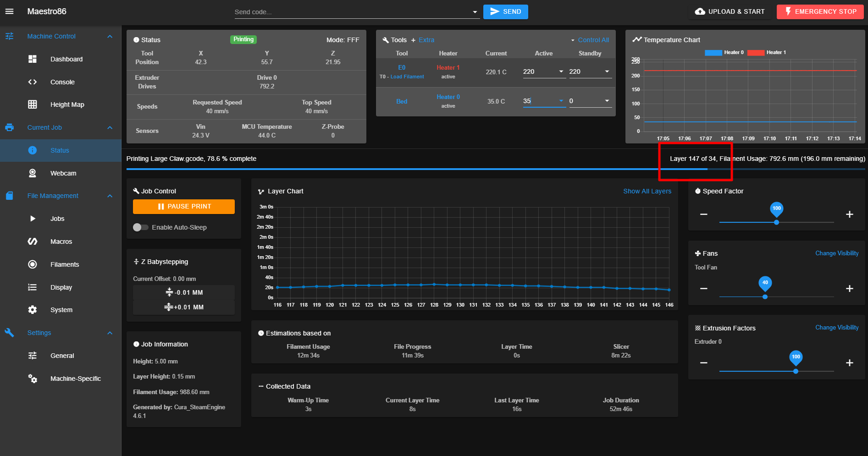Viewport: 868px width, 456px height.
Task: Click the Machine Control tune icon
Action: pos(9,36)
